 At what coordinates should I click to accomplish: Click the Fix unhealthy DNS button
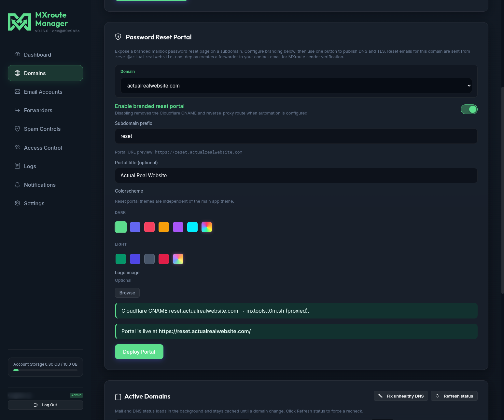[401, 396]
